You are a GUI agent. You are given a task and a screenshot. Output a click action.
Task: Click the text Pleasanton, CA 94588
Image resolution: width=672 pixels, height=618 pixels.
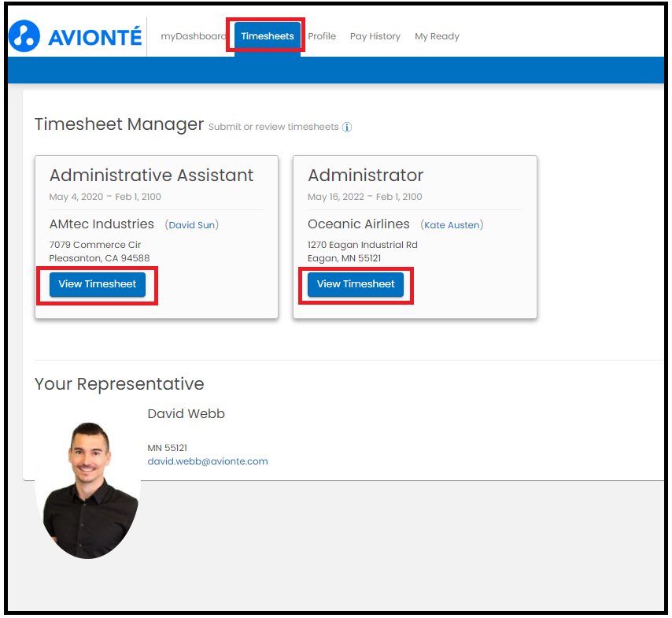coord(99,258)
